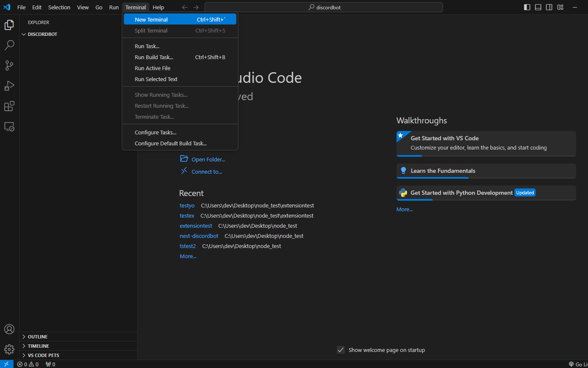This screenshot has width=588, height=368.
Task: Select New Terminal from the menu
Action: (x=180, y=19)
